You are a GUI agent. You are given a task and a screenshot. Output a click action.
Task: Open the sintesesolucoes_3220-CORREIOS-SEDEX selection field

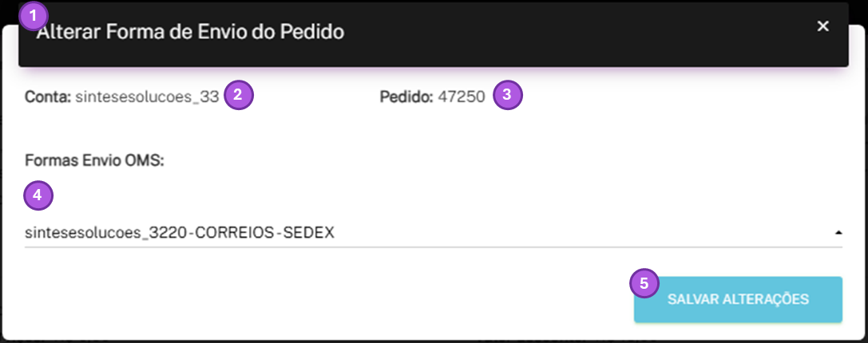click(x=434, y=233)
